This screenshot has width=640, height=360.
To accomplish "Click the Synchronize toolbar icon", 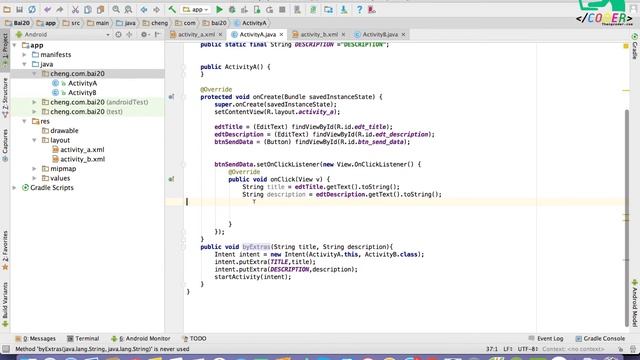I will click(32, 9).
